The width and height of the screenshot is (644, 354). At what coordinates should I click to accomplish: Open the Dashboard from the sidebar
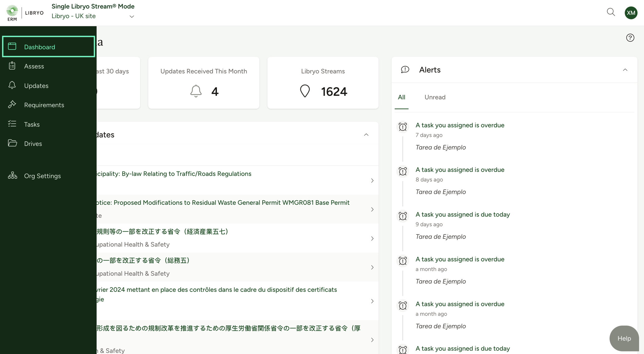point(39,47)
